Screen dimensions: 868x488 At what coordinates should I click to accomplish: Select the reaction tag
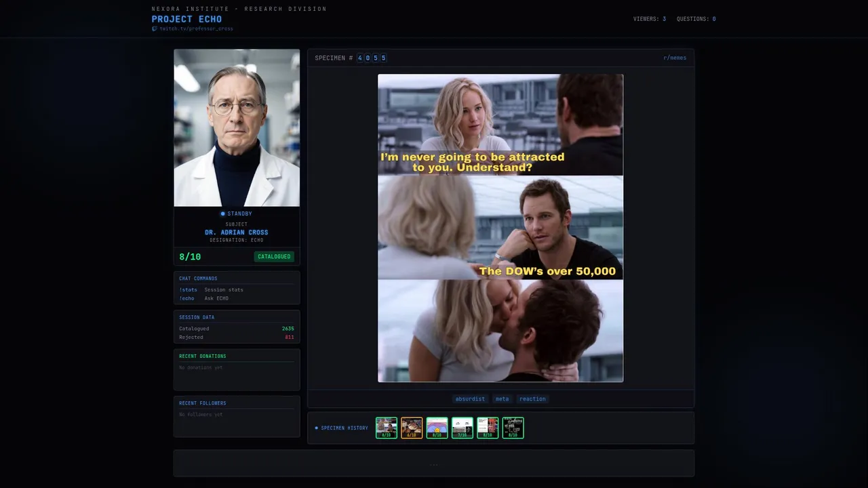click(x=532, y=399)
